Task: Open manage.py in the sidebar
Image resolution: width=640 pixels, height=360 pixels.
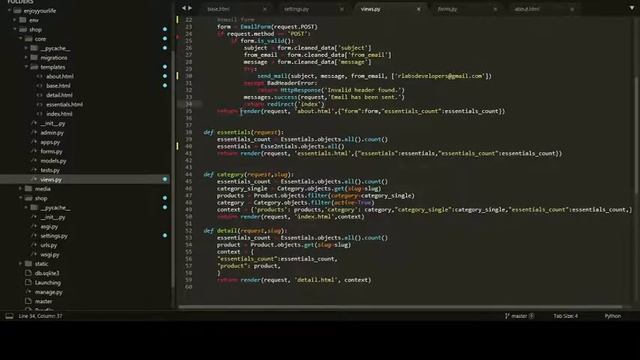Action: point(49,292)
